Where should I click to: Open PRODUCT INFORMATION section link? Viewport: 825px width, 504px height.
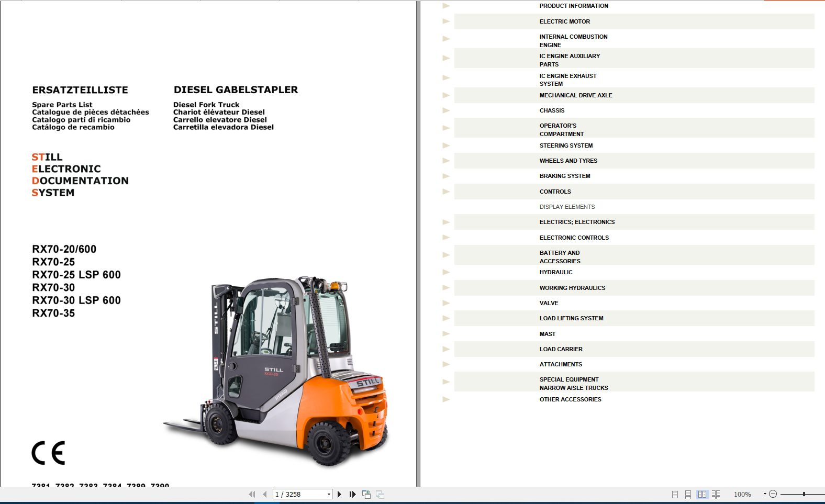(574, 6)
